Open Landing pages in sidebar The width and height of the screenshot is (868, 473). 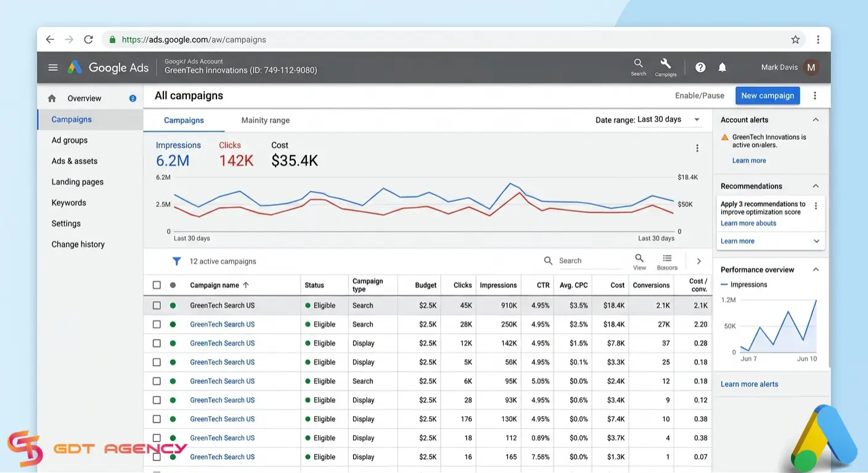coord(78,182)
